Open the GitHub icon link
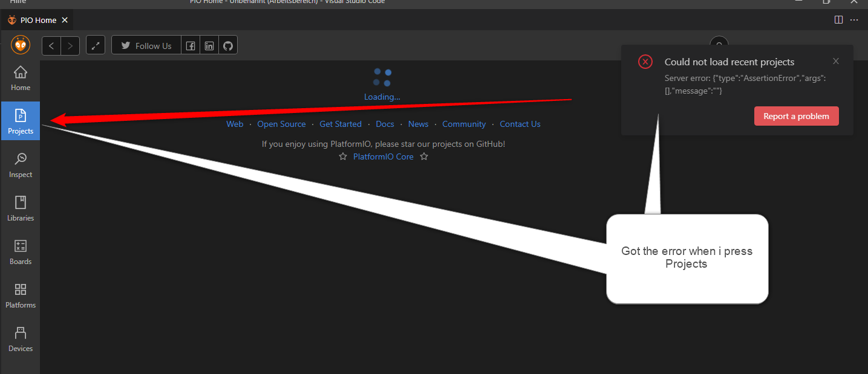Screen dimensions: 868x374 (228, 45)
